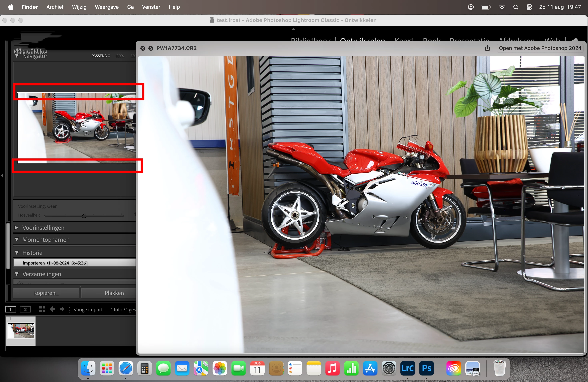588x382 pixels.
Task: Open the Archief menu
Action: 55,7
